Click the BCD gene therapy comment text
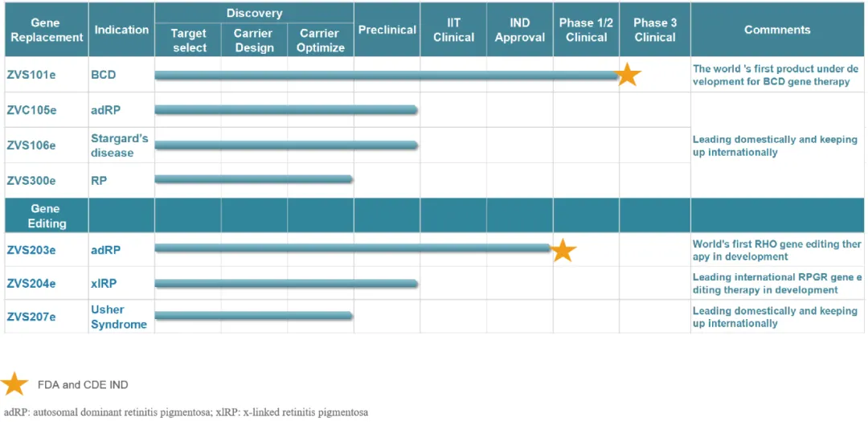The height and width of the screenshot is (422, 868). (775, 75)
